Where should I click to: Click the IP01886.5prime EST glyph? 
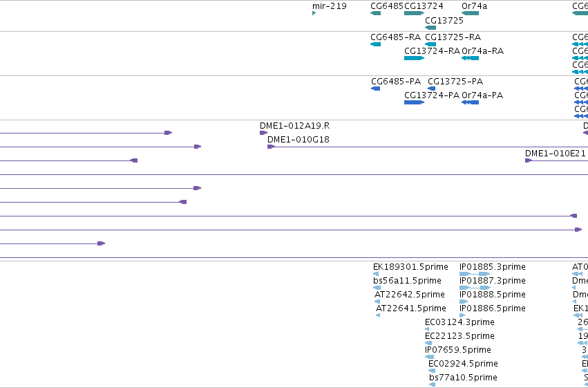tap(462, 315)
